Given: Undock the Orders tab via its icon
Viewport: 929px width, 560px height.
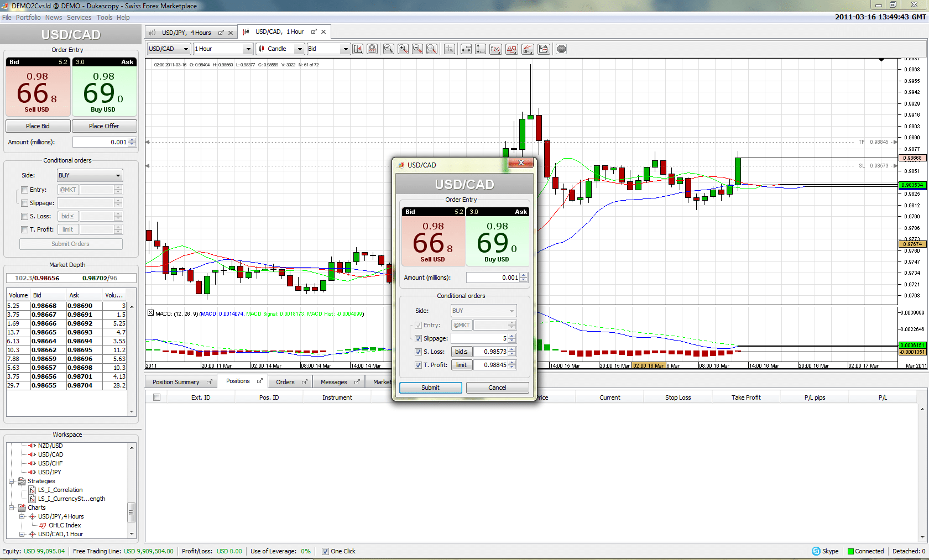Looking at the screenshot, I should [304, 382].
